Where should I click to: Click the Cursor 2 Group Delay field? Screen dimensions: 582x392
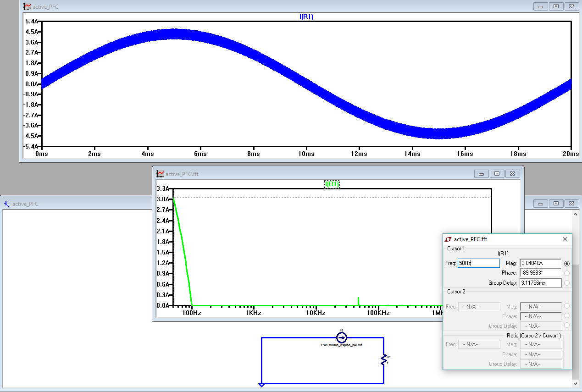(540, 326)
